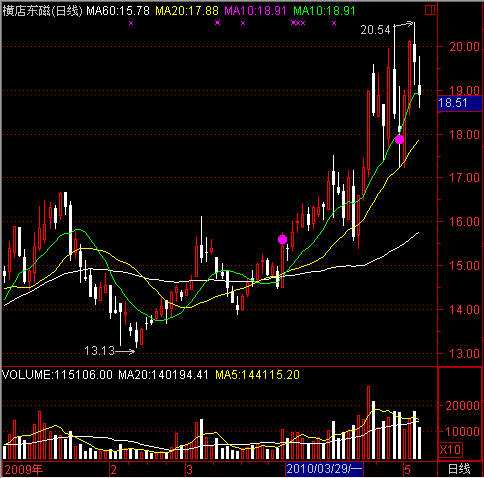Viewport: 484px width, 478px height.
Task: Click the current price box 18.51
Action: pos(460,103)
